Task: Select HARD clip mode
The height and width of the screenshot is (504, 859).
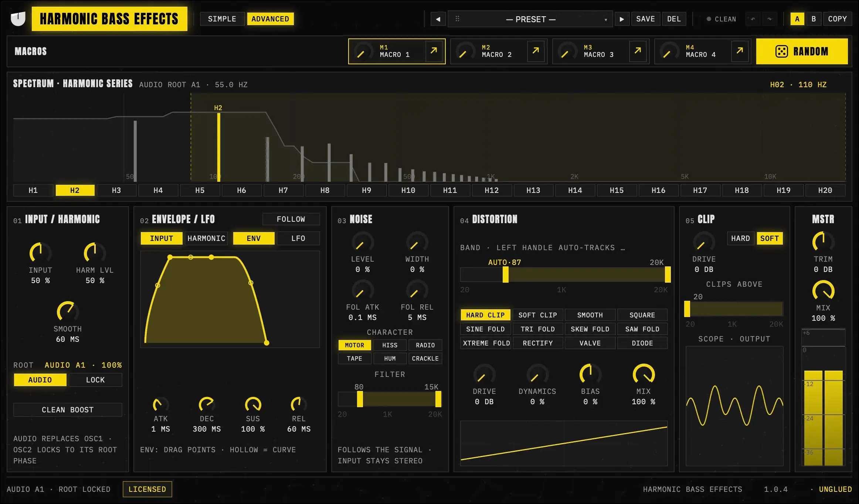Action: tap(740, 238)
